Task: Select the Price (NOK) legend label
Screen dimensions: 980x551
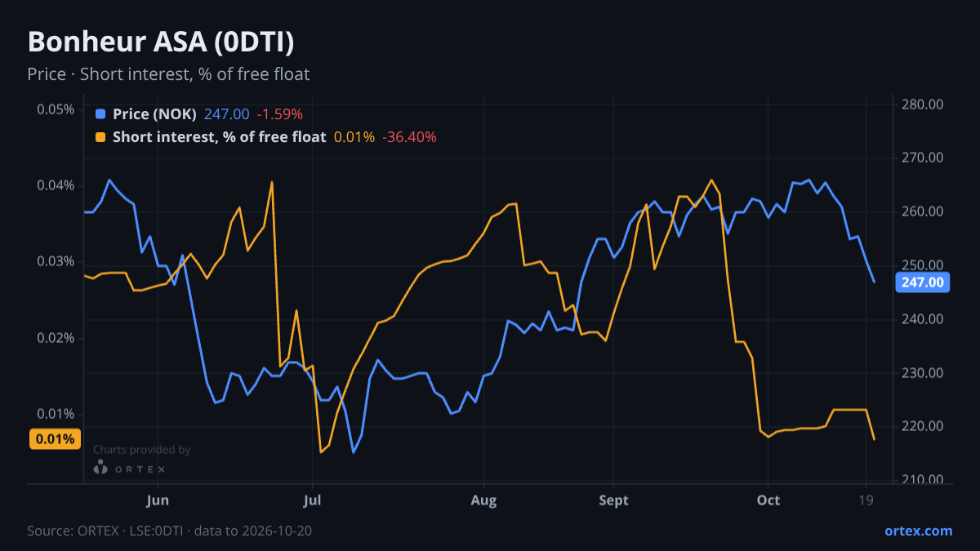Action: tap(154, 114)
